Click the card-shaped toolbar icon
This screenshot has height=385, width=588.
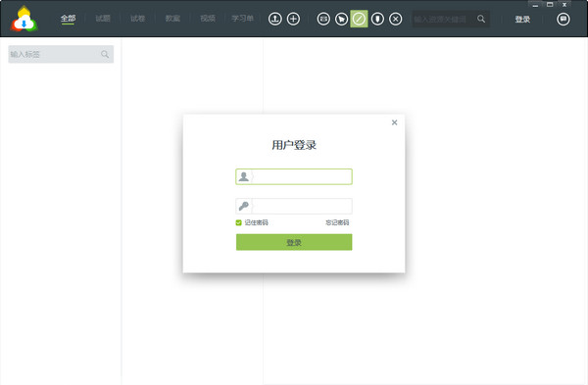[x=323, y=19]
